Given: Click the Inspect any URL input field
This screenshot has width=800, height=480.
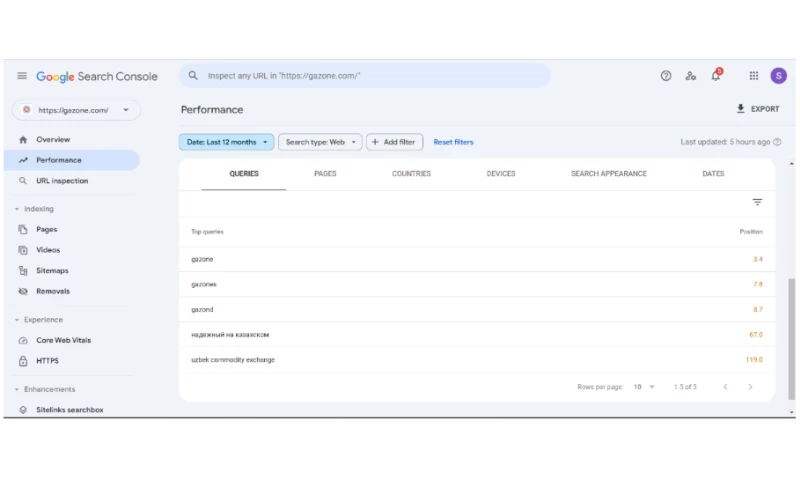Looking at the screenshot, I should coord(365,75).
